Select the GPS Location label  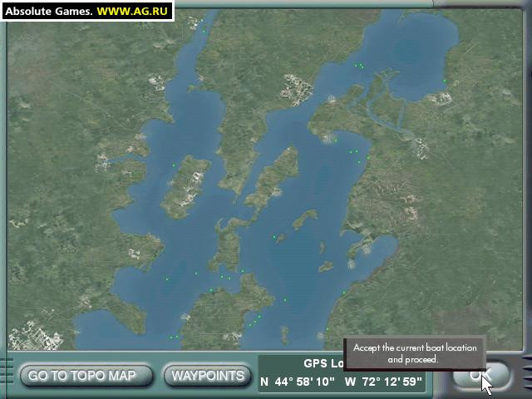324,363
